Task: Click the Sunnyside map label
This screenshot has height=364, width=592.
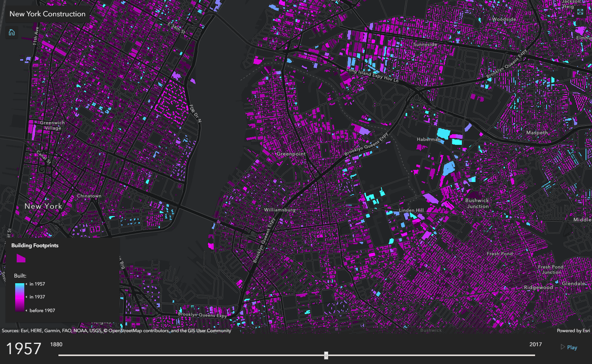Action: pos(425,44)
